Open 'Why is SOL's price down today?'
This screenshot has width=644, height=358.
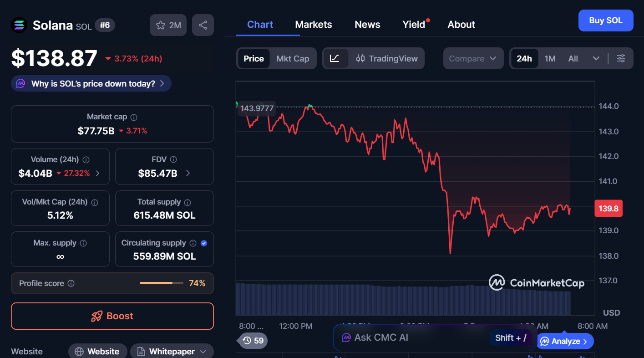pos(91,84)
